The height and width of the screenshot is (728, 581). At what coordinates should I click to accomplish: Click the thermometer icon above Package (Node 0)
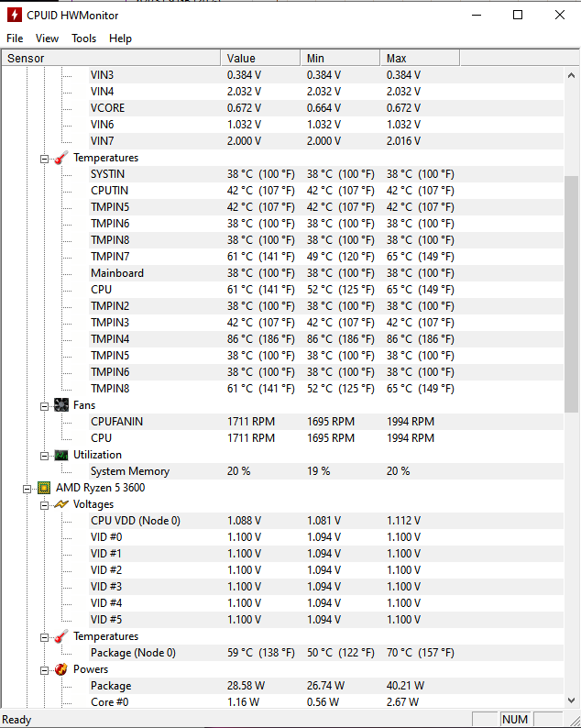click(x=61, y=636)
